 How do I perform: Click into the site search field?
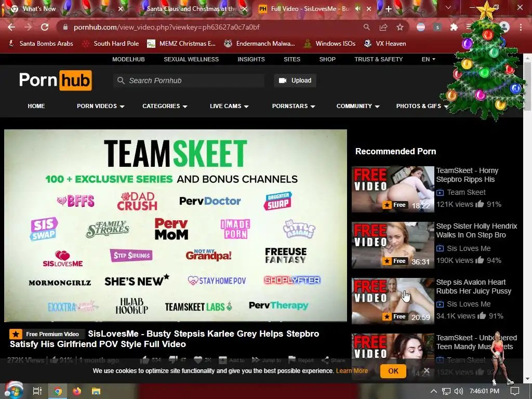coord(189,81)
